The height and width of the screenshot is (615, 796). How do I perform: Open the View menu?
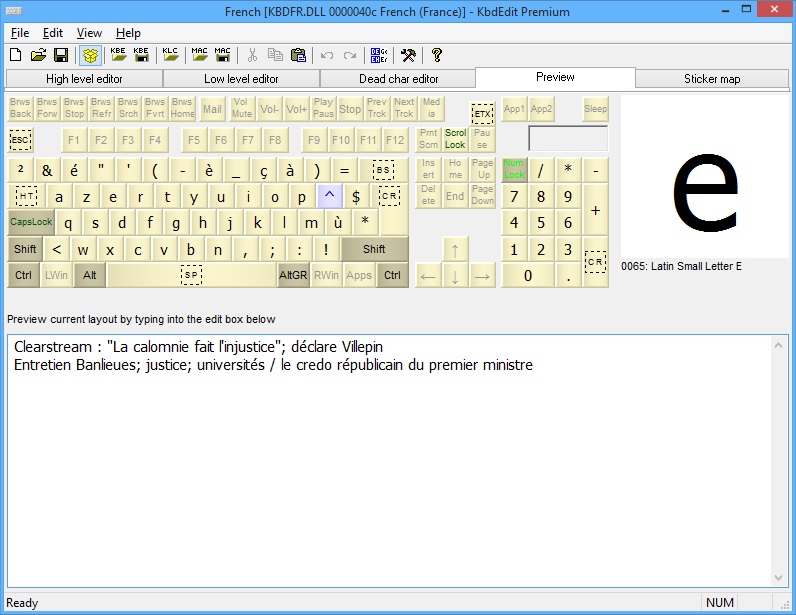[x=89, y=33]
